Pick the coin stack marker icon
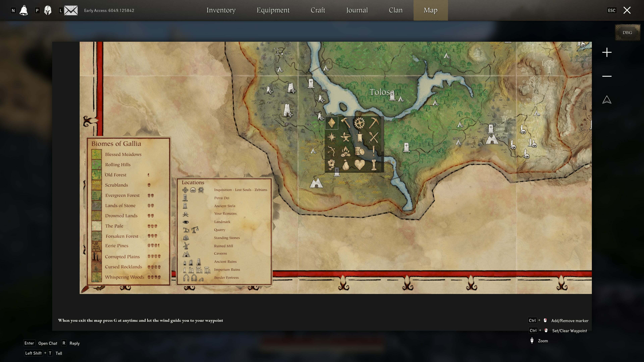644x362 pixels. [x=360, y=151]
